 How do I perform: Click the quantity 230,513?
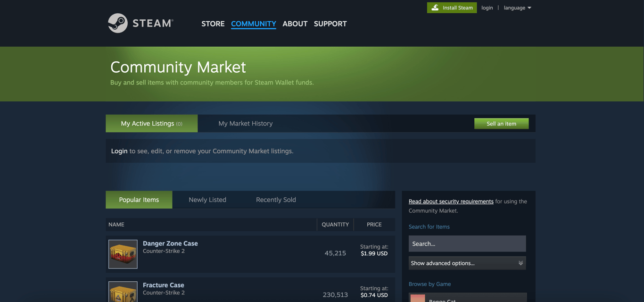(x=335, y=294)
